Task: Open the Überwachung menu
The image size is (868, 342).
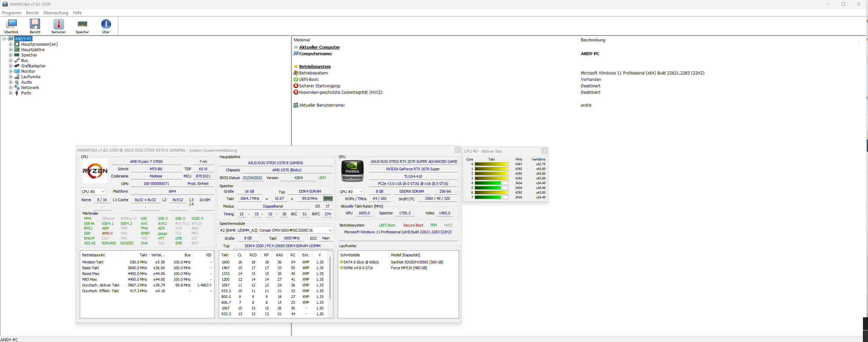Action: click(x=55, y=13)
